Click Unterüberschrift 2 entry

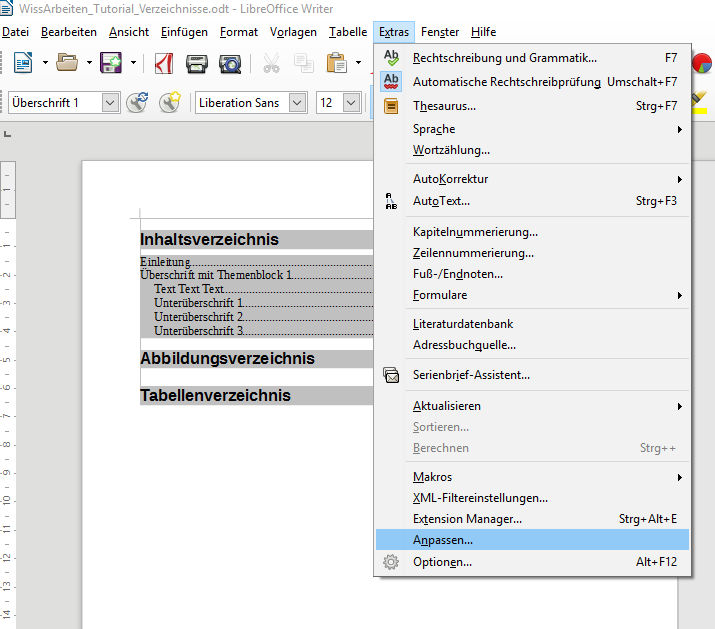(x=198, y=317)
